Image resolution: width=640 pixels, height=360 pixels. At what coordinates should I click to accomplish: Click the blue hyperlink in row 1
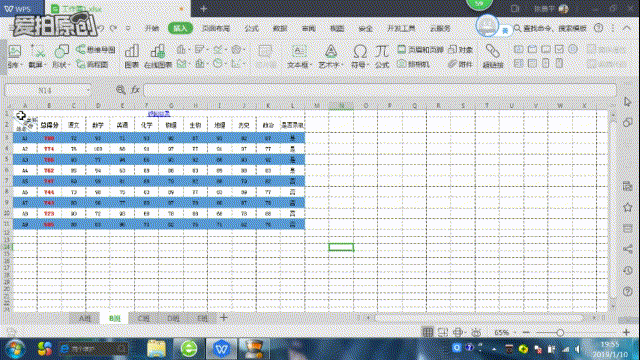click(159, 114)
